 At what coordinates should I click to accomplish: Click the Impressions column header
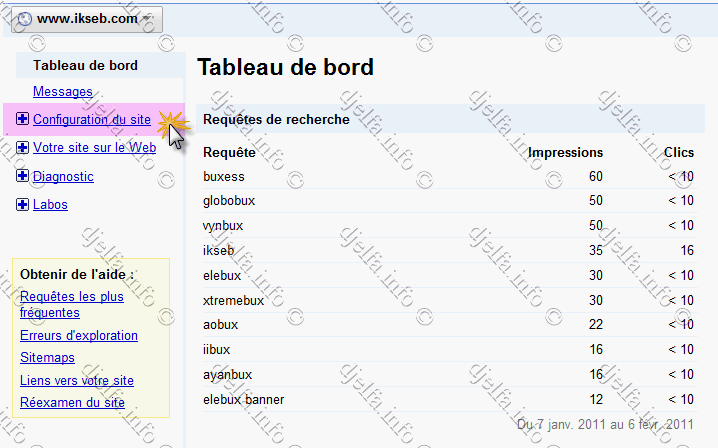[x=565, y=153]
